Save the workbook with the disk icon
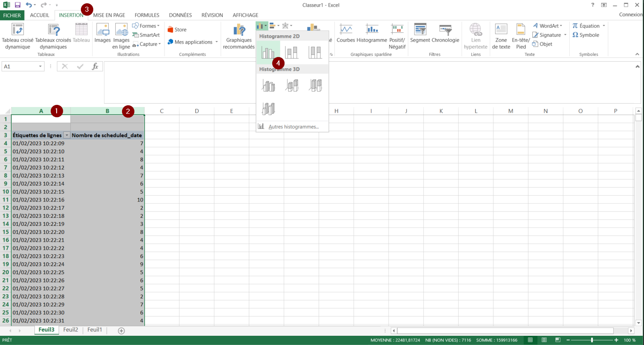The image size is (644, 345). [x=18, y=5]
